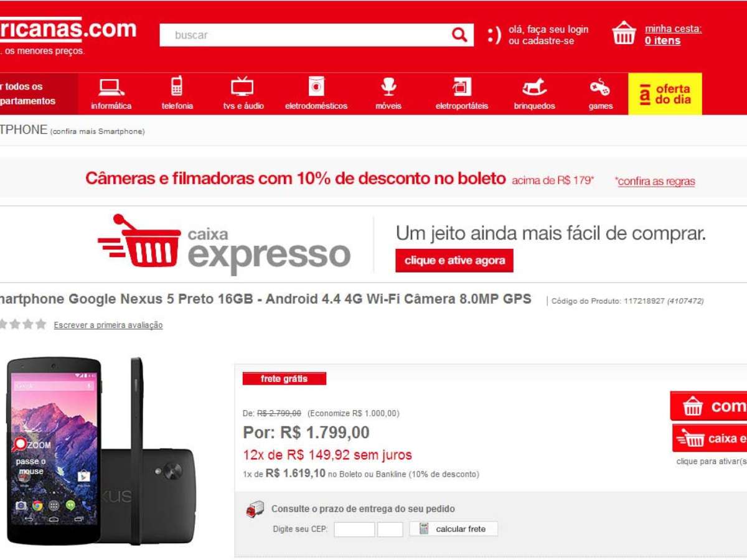Viewport: 747px width, 560px height.
Task: Click the calcular frete button
Action: point(454,529)
